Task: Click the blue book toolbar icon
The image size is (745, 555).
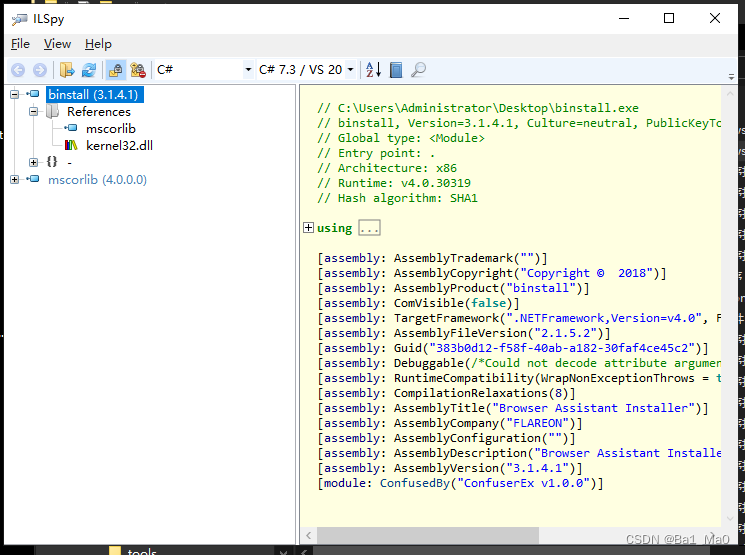Action: [396, 70]
